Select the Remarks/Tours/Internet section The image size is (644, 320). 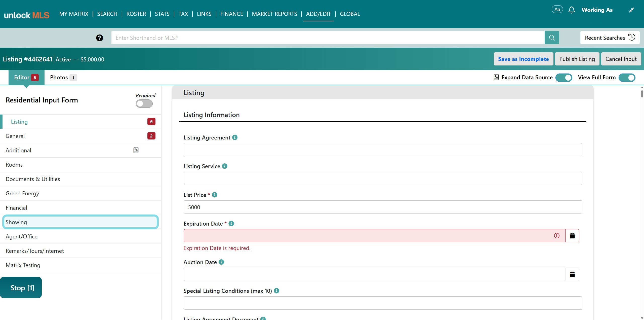click(80, 251)
